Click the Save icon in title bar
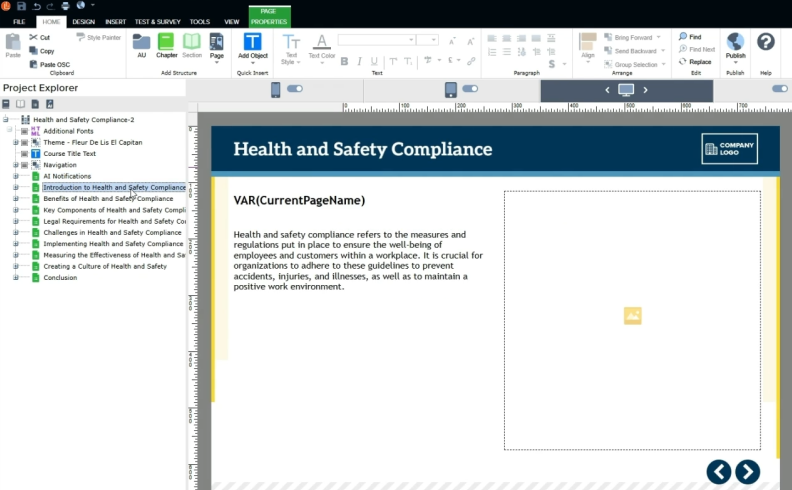The width and height of the screenshot is (792, 490). [x=21, y=5]
